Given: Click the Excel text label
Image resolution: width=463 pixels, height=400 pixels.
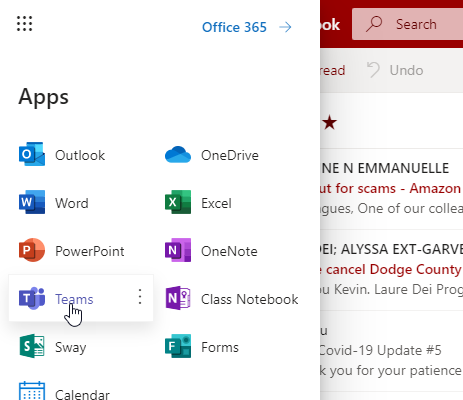Looking at the screenshot, I should click(x=216, y=203).
